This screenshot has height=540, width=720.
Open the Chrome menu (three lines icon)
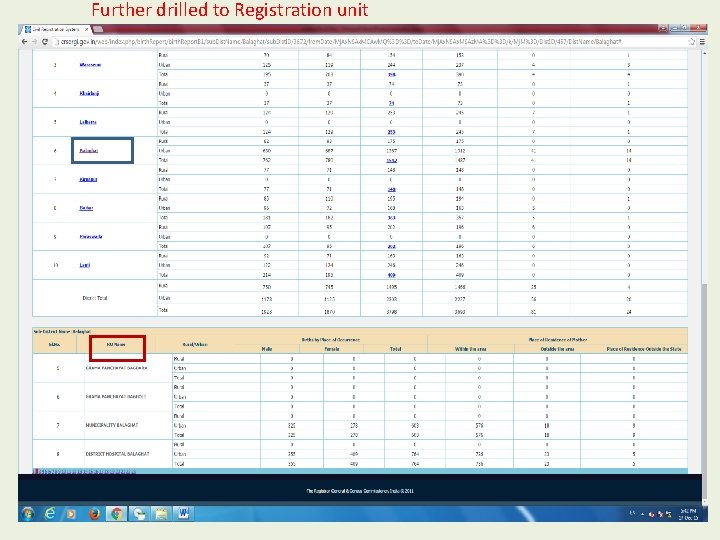tap(702, 42)
